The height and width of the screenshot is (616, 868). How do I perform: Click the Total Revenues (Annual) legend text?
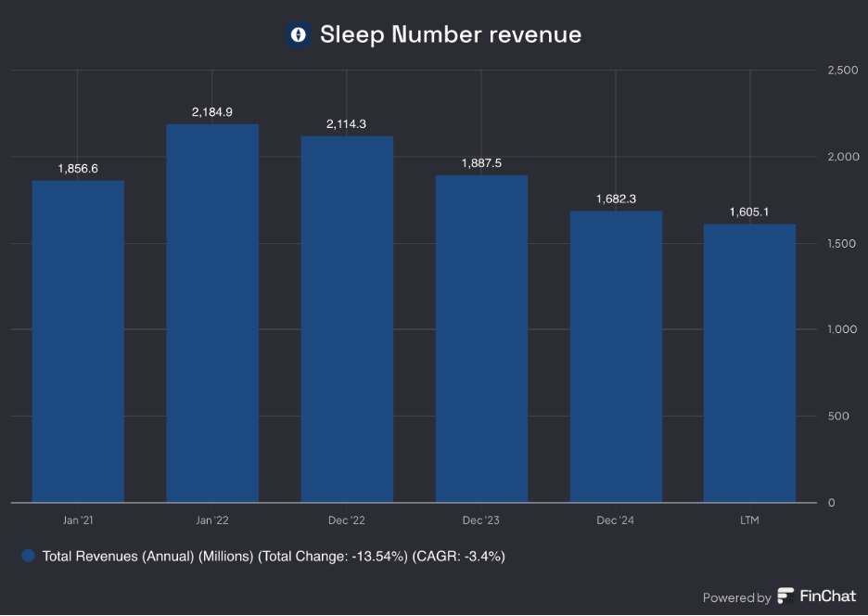click(x=274, y=557)
